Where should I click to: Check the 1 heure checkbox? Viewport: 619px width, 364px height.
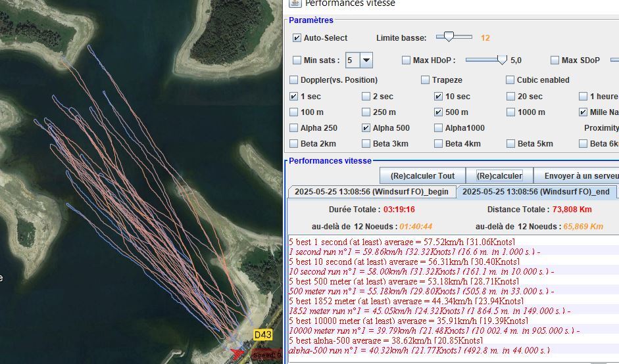click(583, 96)
